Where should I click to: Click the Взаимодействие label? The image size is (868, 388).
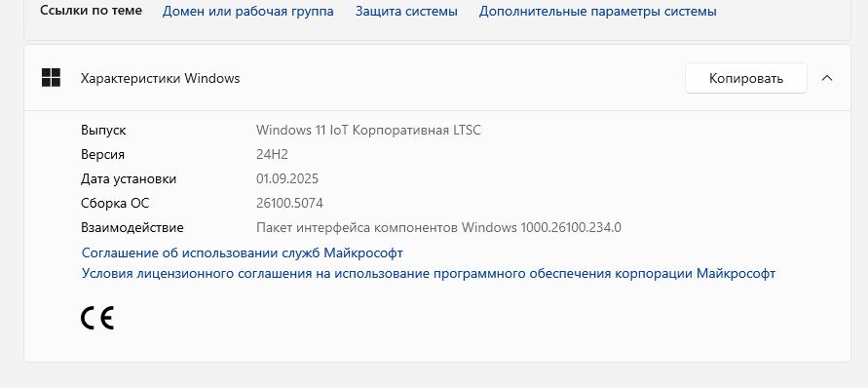pyautogui.click(x=132, y=228)
